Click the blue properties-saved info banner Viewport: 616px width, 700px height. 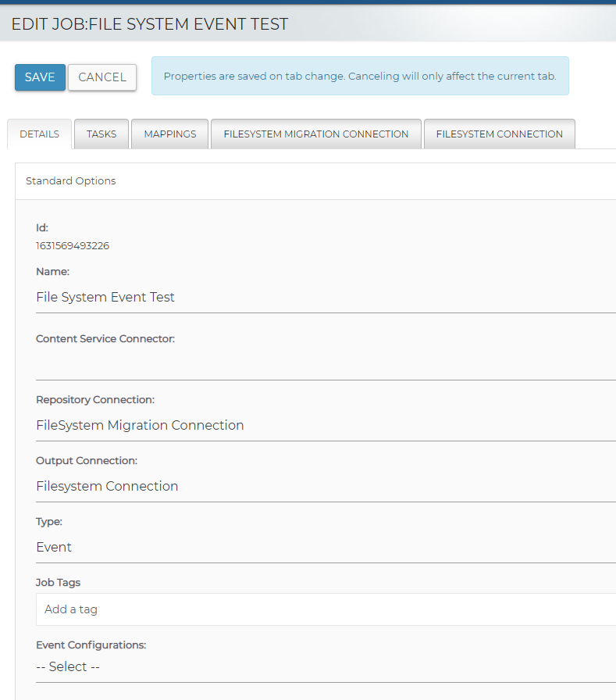click(x=360, y=77)
